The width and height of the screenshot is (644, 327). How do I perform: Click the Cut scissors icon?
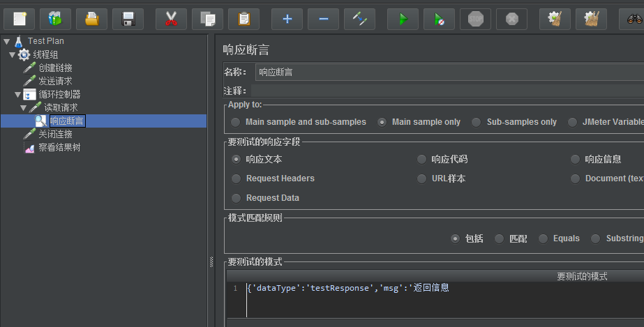pos(171,19)
